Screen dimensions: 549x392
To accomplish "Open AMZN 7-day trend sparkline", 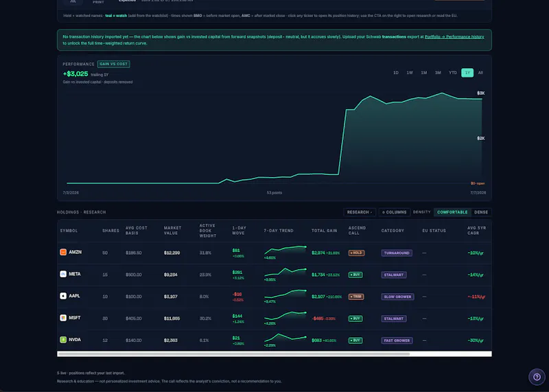I will point(285,250).
